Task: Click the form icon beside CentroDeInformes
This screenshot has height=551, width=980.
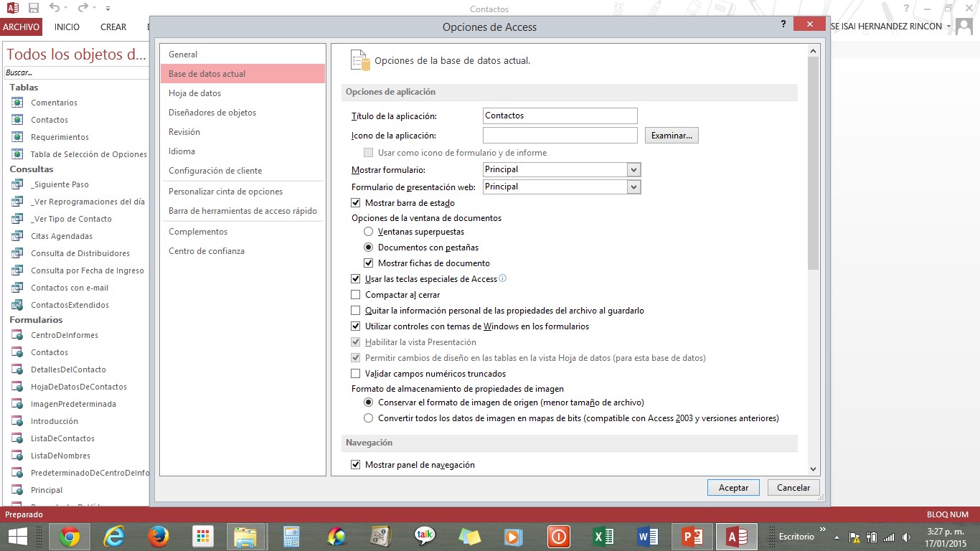Action: tap(17, 335)
